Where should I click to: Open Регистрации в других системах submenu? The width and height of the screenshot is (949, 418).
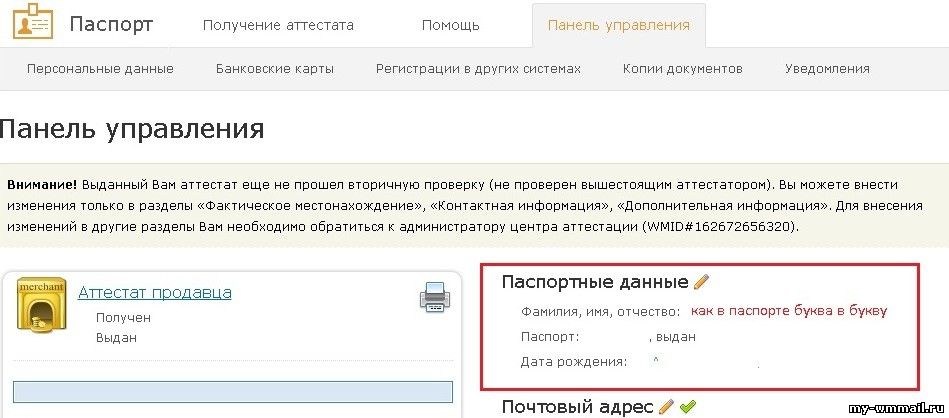pyautogui.click(x=478, y=68)
